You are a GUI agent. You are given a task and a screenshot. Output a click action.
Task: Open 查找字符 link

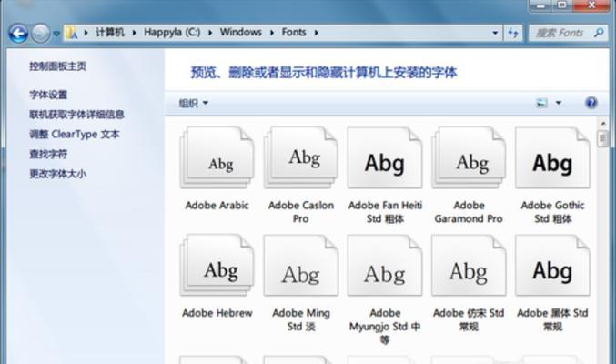[x=48, y=154]
